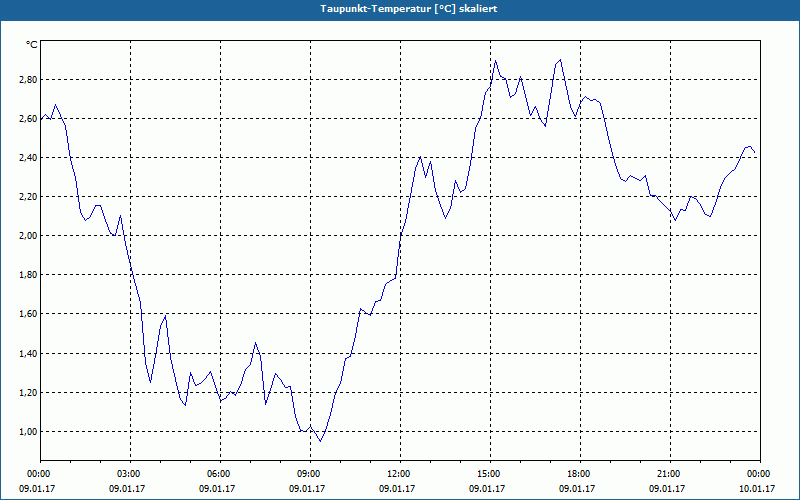Click the °C unit label
800x500 pixels.
point(32,45)
